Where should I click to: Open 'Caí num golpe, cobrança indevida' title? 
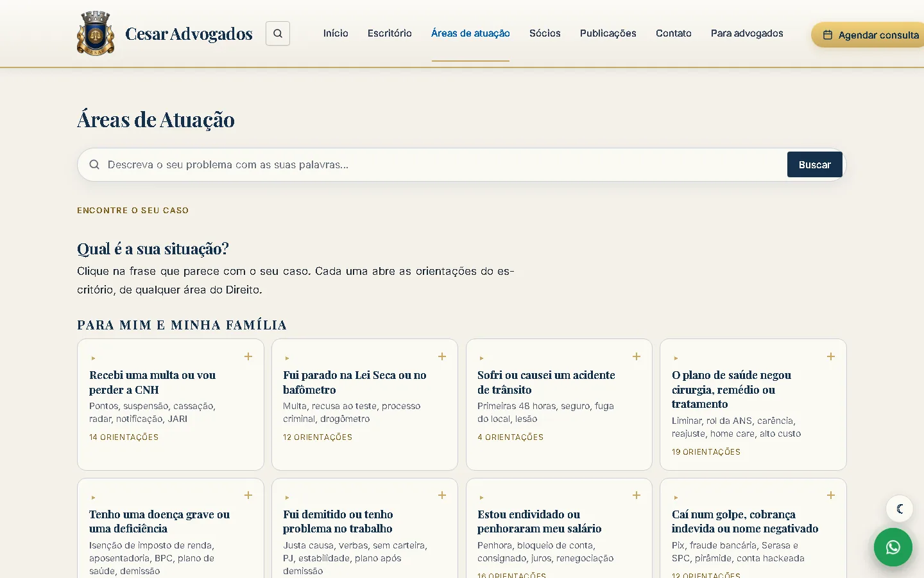[x=745, y=521]
